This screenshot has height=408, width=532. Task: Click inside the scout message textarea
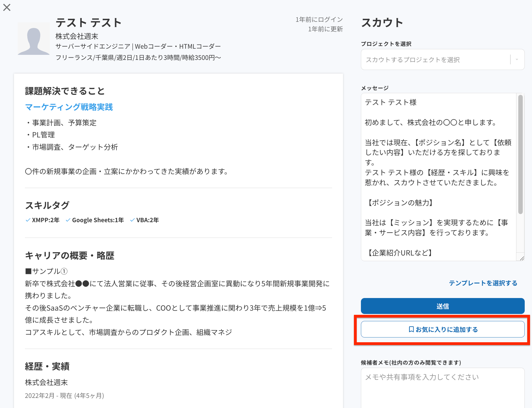tap(438, 177)
